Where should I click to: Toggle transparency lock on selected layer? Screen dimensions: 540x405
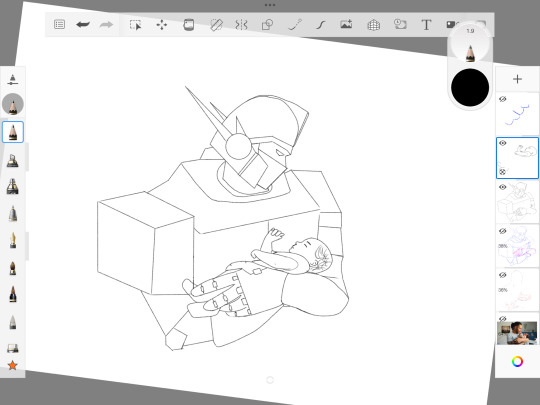[x=502, y=172]
